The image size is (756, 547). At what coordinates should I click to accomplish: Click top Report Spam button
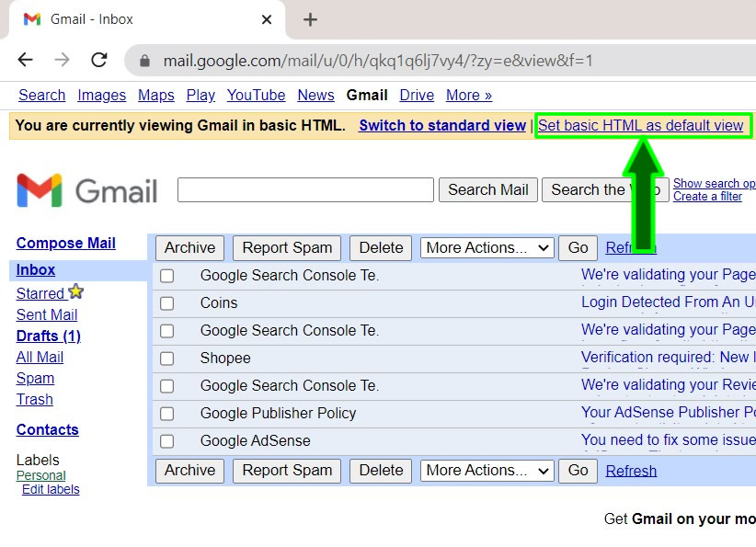coord(287,247)
